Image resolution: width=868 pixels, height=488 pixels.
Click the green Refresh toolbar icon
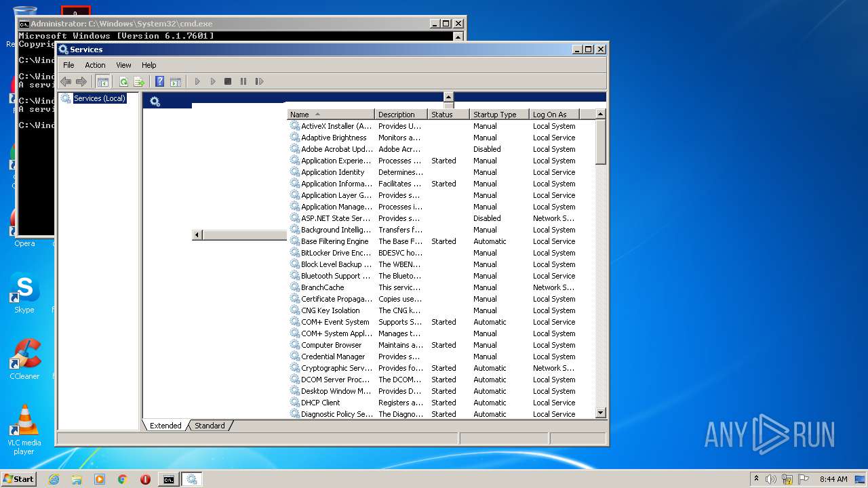coord(123,81)
